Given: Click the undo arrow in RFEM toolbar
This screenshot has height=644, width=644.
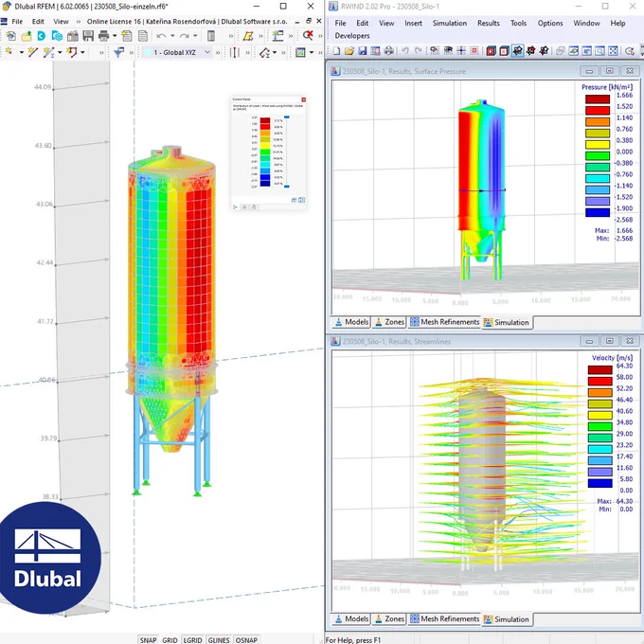Looking at the screenshot, I should point(161,36).
